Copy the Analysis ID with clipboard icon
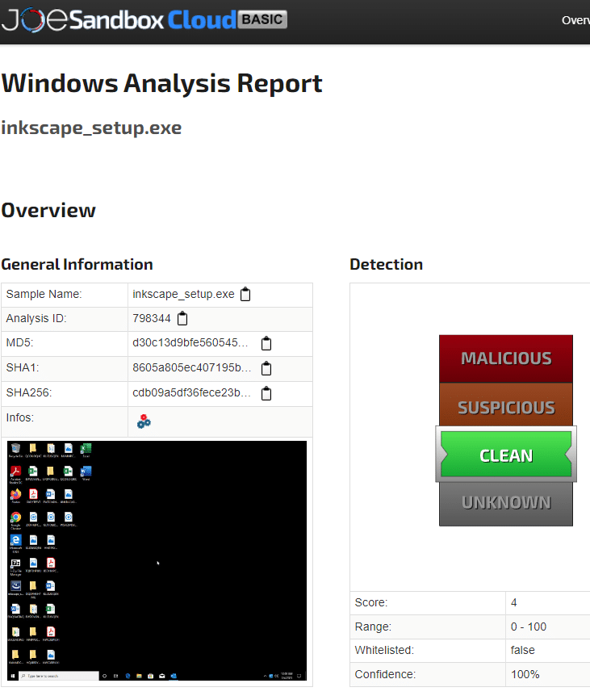This screenshot has width=590, height=700. click(x=182, y=318)
